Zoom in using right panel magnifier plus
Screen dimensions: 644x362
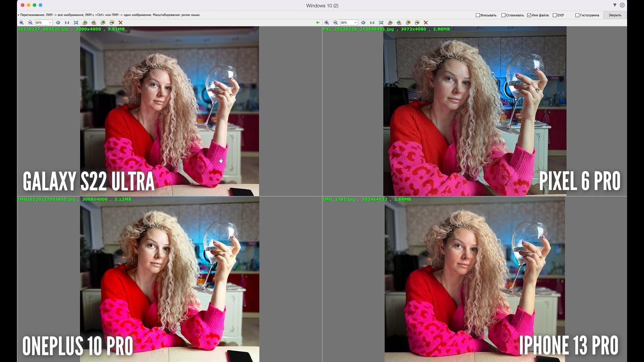click(x=326, y=23)
